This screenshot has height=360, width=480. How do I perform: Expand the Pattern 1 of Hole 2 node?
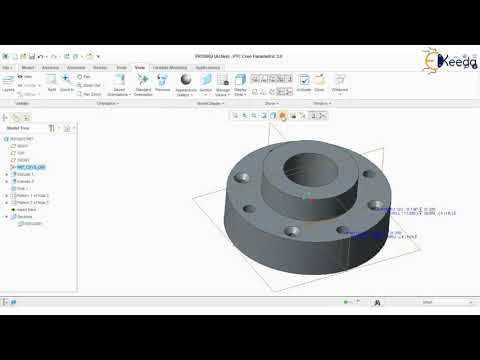pyautogui.click(x=7, y=196)
